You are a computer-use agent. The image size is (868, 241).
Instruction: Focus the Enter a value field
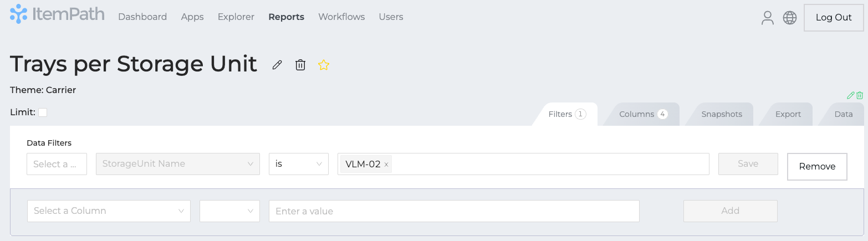454,211
